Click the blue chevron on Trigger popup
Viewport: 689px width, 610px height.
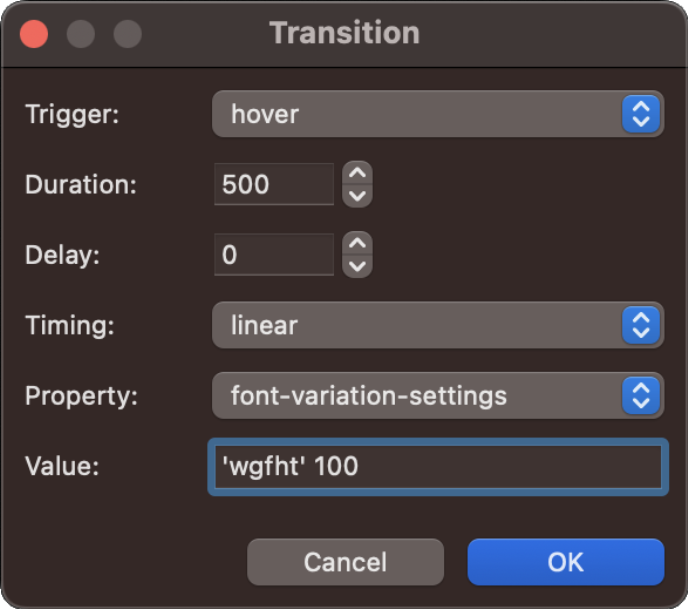641,115
